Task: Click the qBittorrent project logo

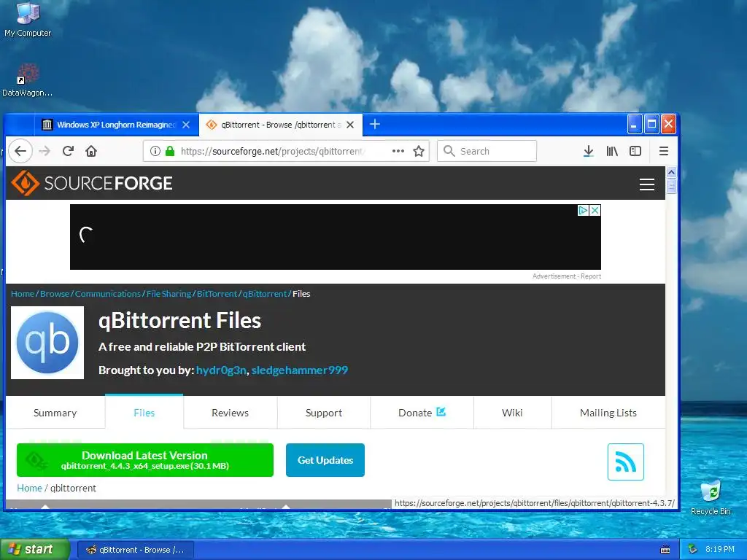Action: click(x=47, y=343)
